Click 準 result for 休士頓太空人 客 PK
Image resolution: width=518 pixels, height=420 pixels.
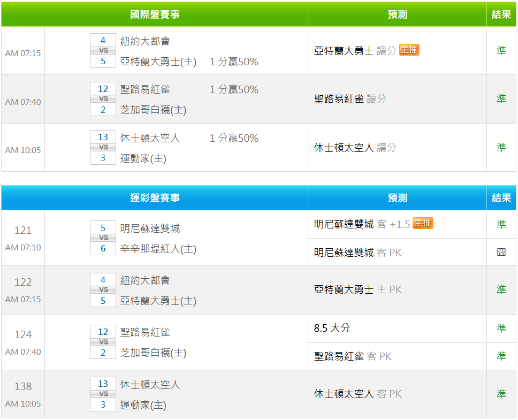501,394
